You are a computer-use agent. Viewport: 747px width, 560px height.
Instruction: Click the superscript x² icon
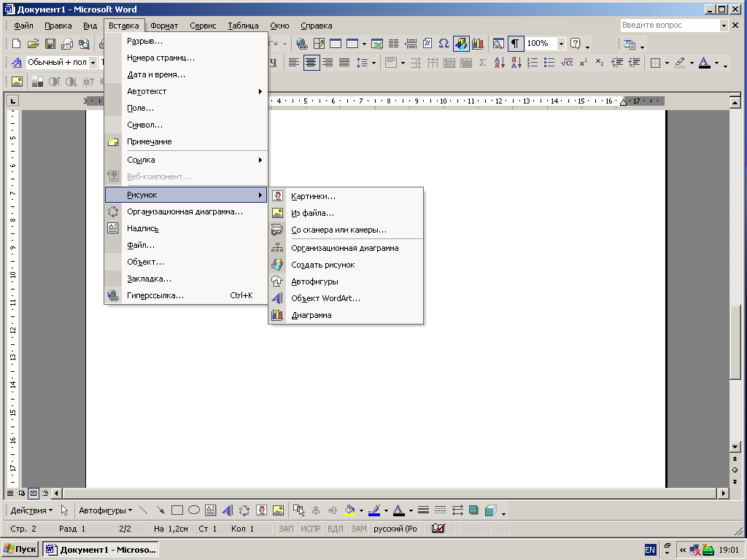point(583,63)
